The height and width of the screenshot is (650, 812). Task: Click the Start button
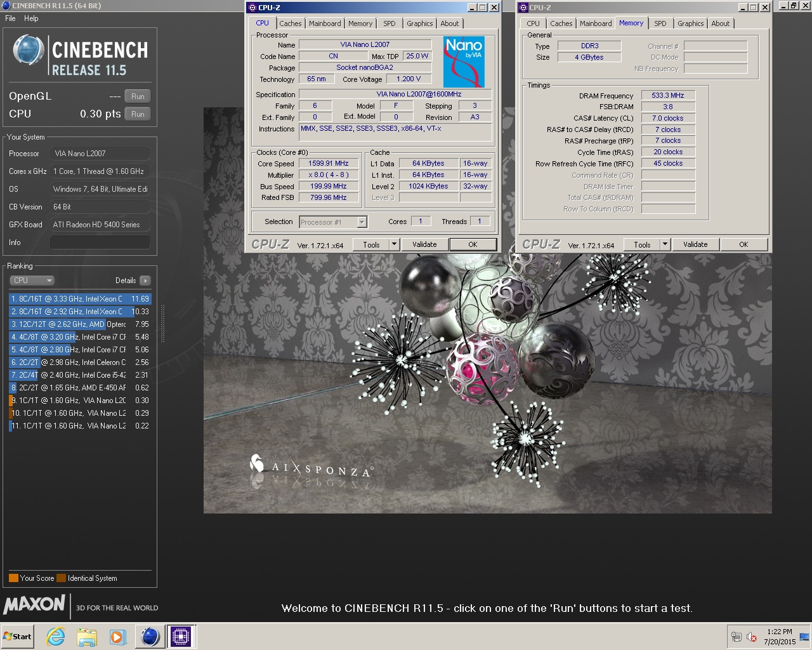pyautogui.click(x=17, y=637)
